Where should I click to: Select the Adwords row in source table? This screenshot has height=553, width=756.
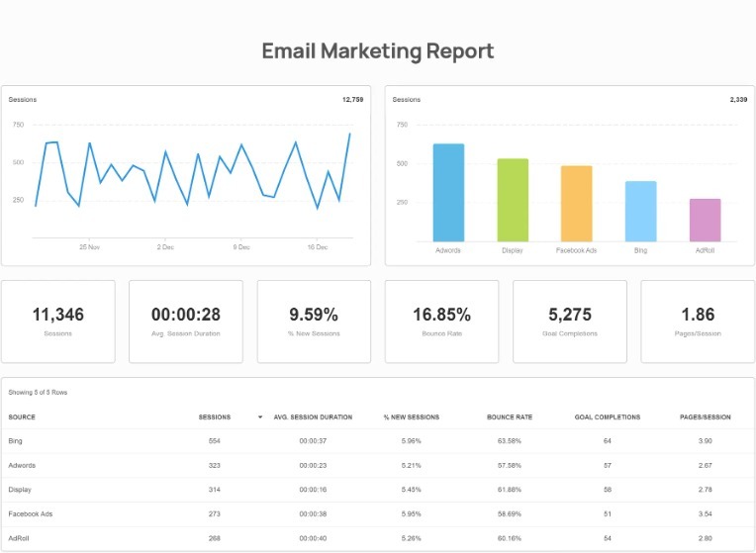pyautogui.click(x=378, y=466)
